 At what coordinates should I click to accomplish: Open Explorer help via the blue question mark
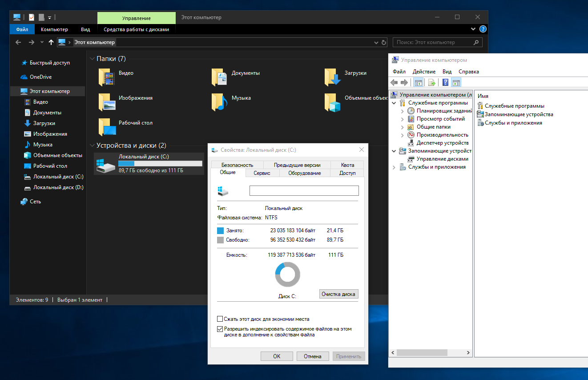483,29
